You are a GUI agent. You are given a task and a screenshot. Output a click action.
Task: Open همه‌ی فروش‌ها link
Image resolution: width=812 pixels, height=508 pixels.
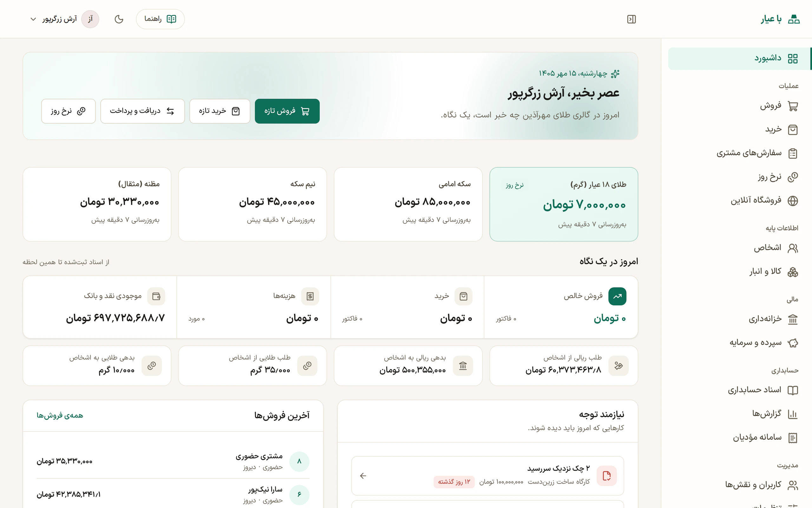coord(60,416)
